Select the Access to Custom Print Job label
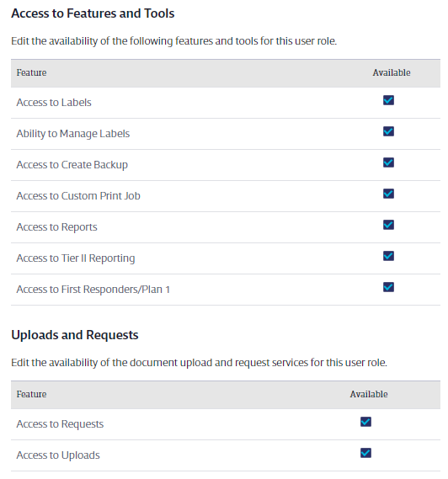The width and height of the screenshot is (448, 479). [78, 196]
